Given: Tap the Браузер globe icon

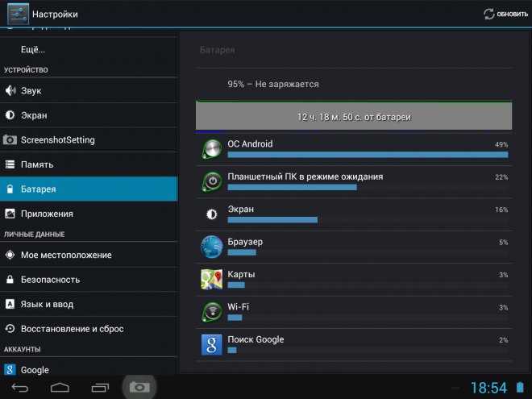Looking at the screenshot, I should click(212, 247).
